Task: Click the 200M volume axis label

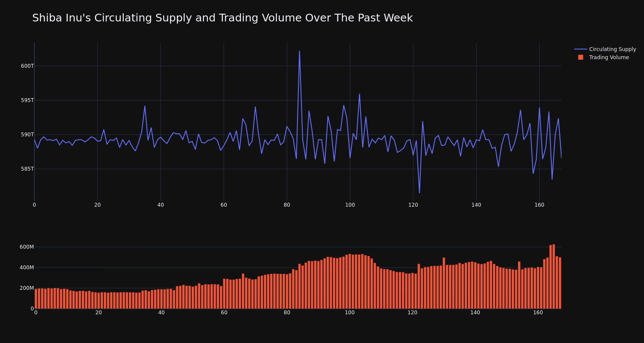Action: click(27, 288)
